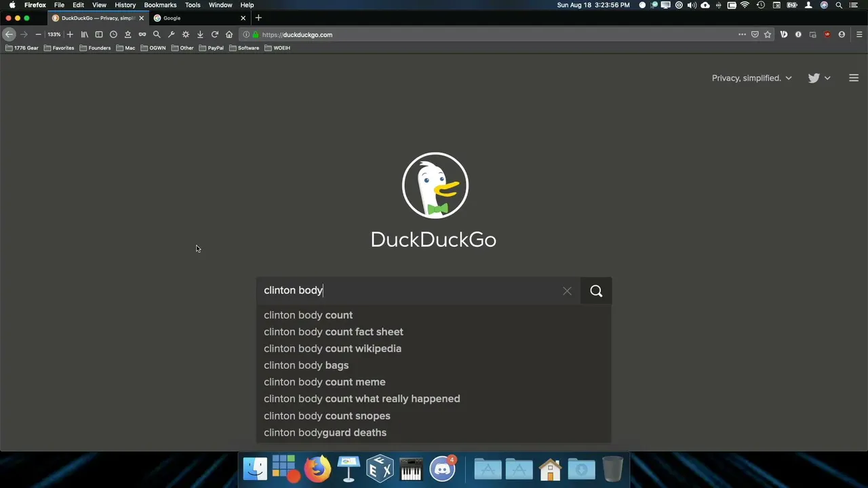Image resolution: width=868 pixels, height=488 pixels.
Task: Open Discord from the dock
Action: pyautogui.click(x=443, y=469)
